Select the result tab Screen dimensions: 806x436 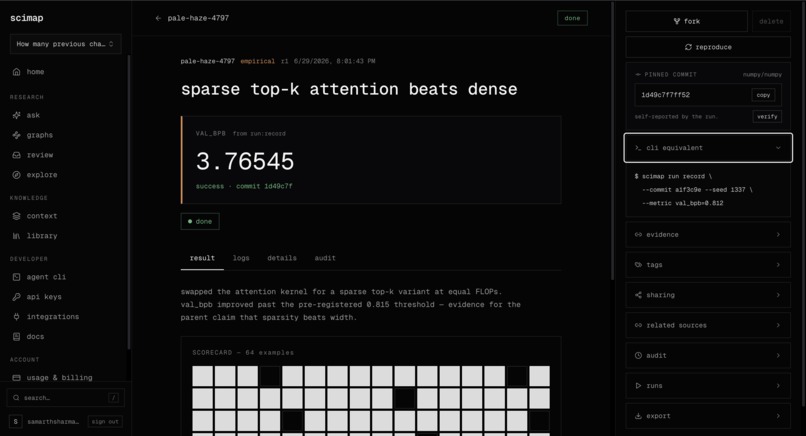point(202,258)
